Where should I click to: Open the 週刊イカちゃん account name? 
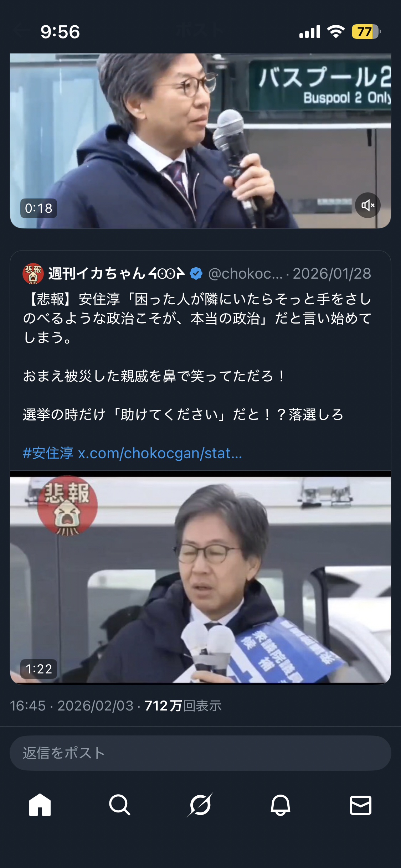(x=117, y=274)
